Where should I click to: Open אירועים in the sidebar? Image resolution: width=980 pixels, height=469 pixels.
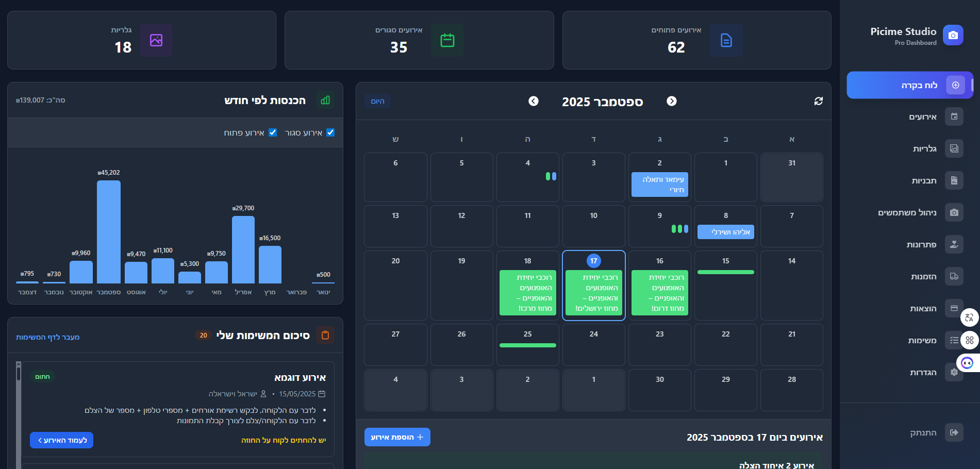pos(922,117)
